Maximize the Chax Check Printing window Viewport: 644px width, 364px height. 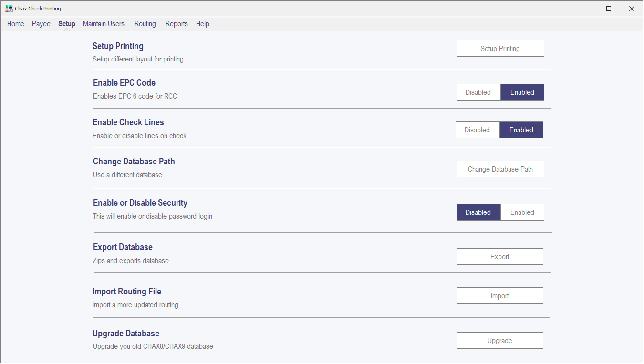[609, 9]
